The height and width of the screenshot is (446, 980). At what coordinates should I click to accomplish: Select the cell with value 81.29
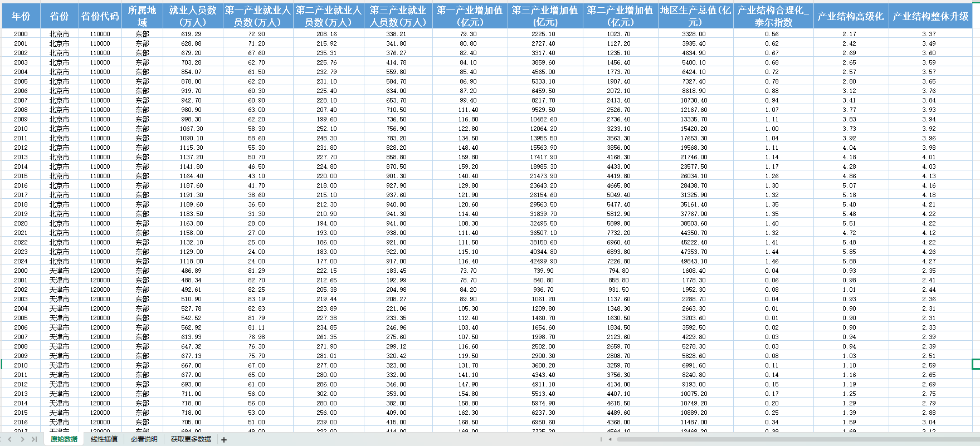[258, 271]
